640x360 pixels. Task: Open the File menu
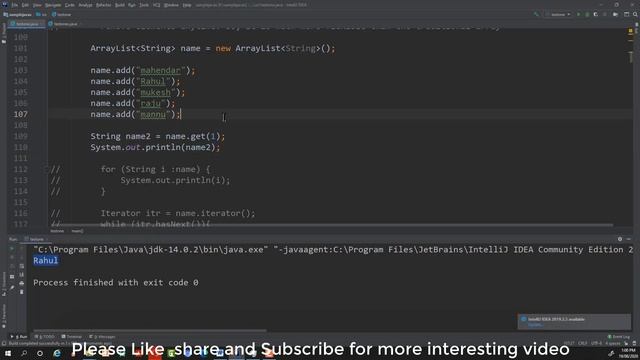pos(15,5)
